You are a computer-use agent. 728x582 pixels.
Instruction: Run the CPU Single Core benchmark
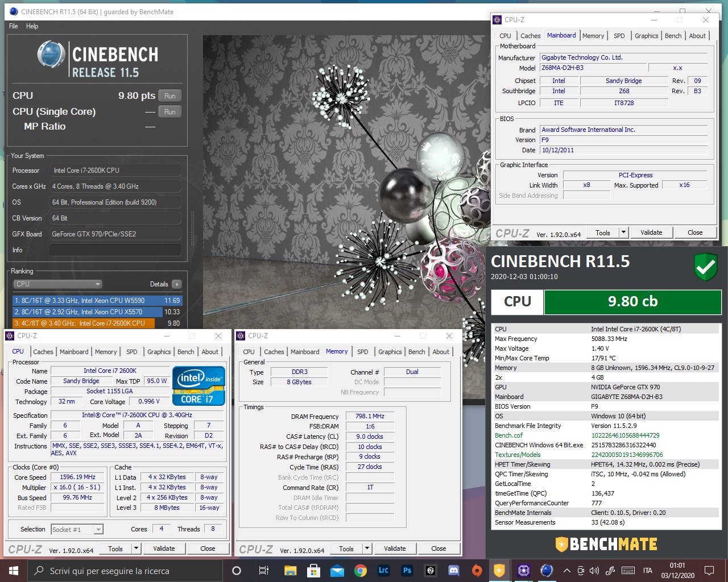pyautogui.click(x=170, y=112)
